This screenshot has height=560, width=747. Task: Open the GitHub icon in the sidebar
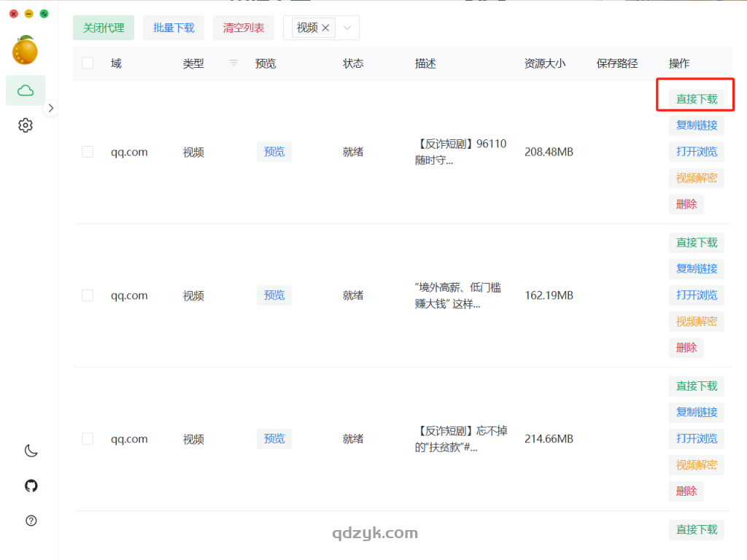tap(31, 486)
